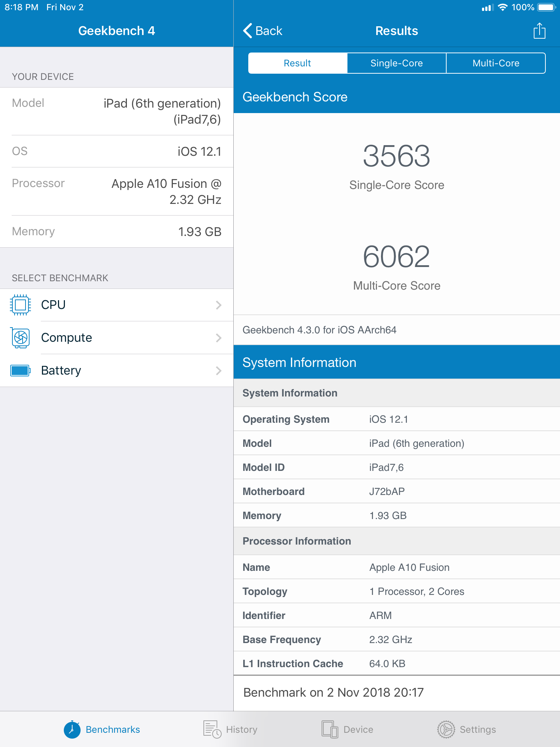The width and height of the screenshot is (560, 747).
Task: Tap the Operating System iOS 12.1 value in System Information
Action: [x=389, y=419]
